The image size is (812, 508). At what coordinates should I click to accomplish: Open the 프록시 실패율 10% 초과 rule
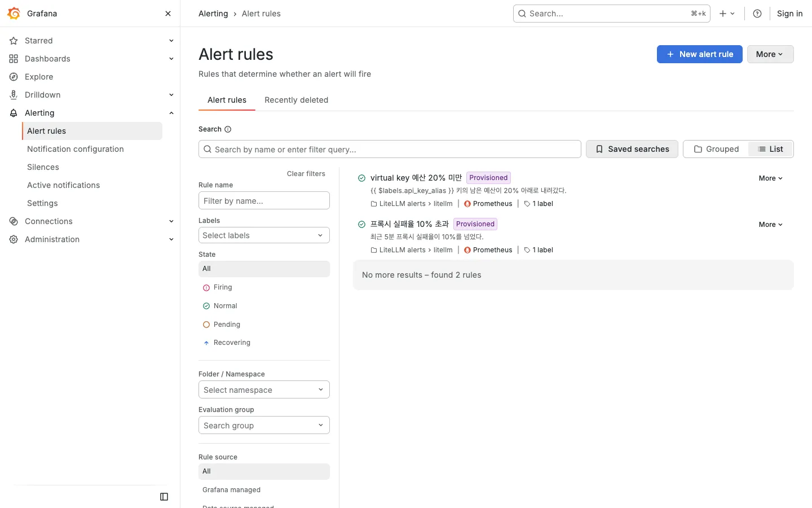[409, 224]
